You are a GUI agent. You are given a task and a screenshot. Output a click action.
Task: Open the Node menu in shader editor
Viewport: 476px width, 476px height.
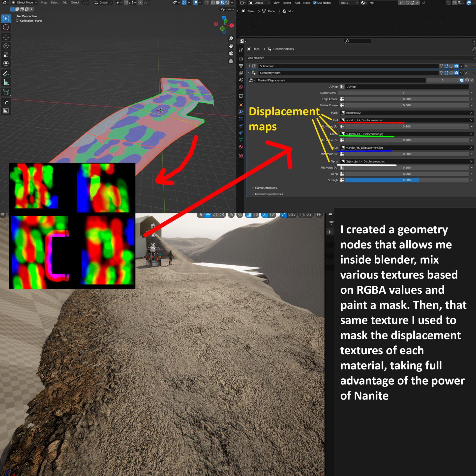[x=306, y=3]
